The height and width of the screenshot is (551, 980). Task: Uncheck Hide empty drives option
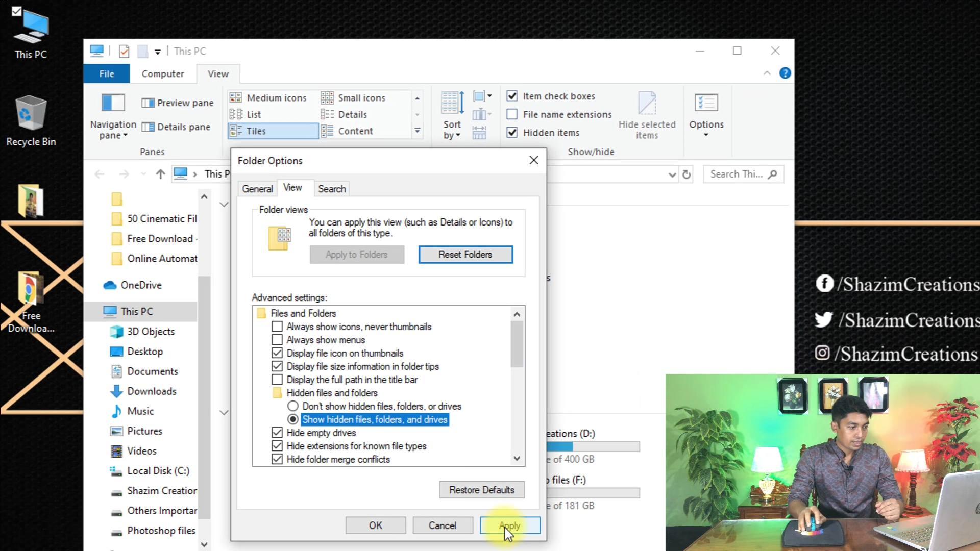277,433
